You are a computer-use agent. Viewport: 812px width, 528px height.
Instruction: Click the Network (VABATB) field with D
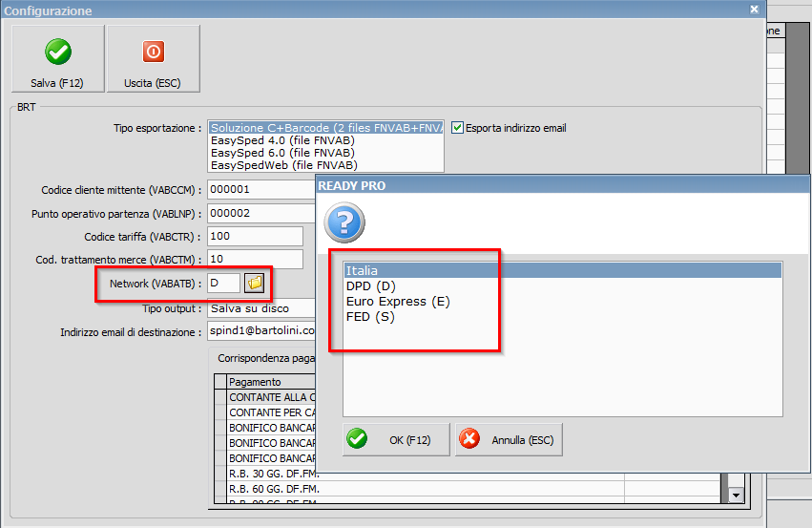pyautogui.click(x=223, y=283)
